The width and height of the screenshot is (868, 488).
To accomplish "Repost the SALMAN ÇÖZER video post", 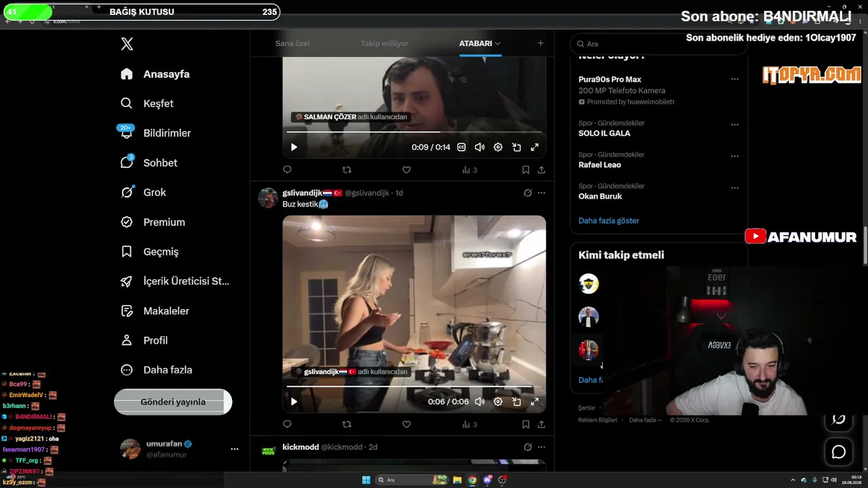I will [x=347, y=170].
